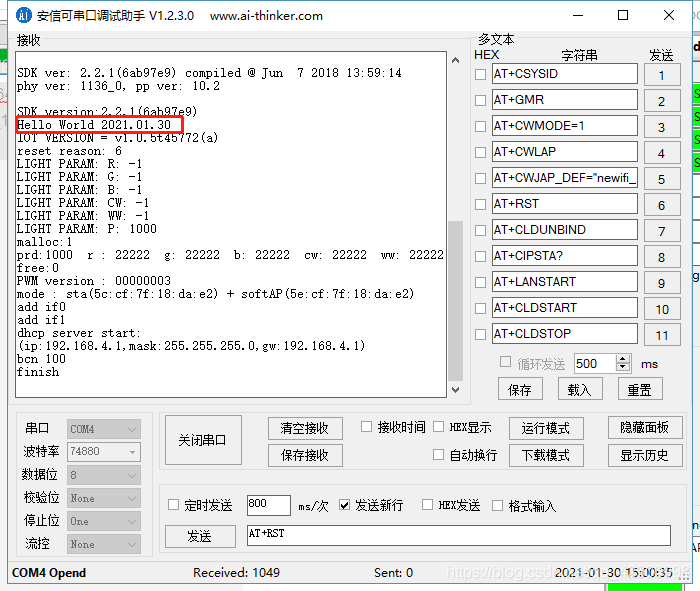Click receive area scrollbar up arrow
This screenshot has width=700, height=591.
click(x=455, y=60)
